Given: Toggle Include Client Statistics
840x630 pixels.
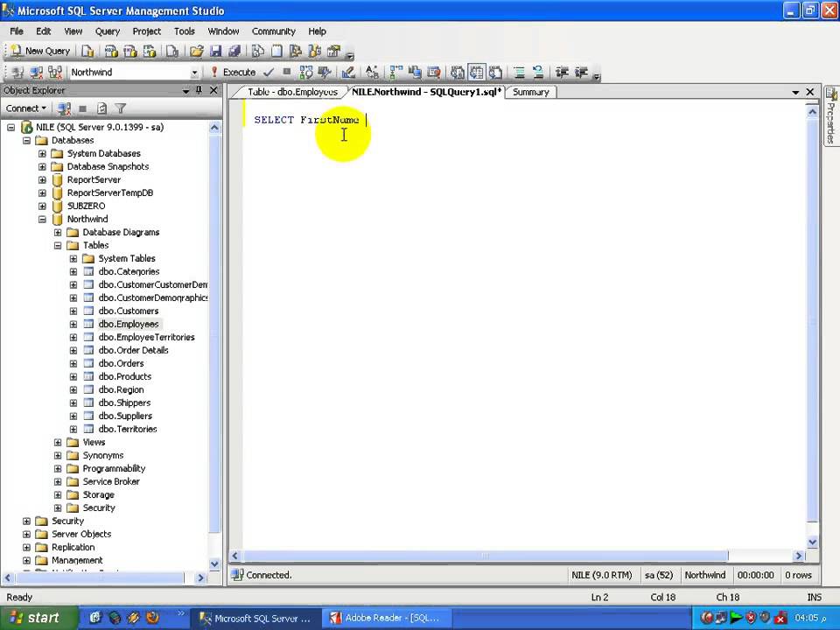Looking at the screenshot, I should coord(415,72).
